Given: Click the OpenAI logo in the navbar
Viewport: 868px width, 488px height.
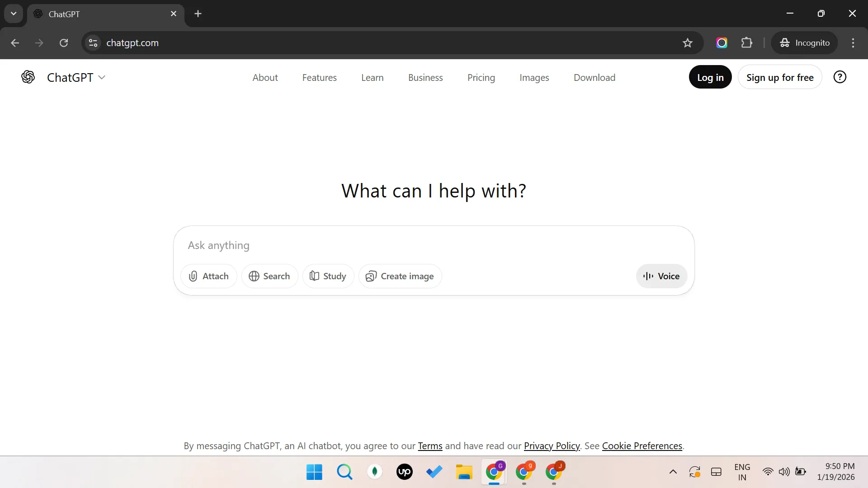Looking at the screenshot, I should click(x=28, y=77).
